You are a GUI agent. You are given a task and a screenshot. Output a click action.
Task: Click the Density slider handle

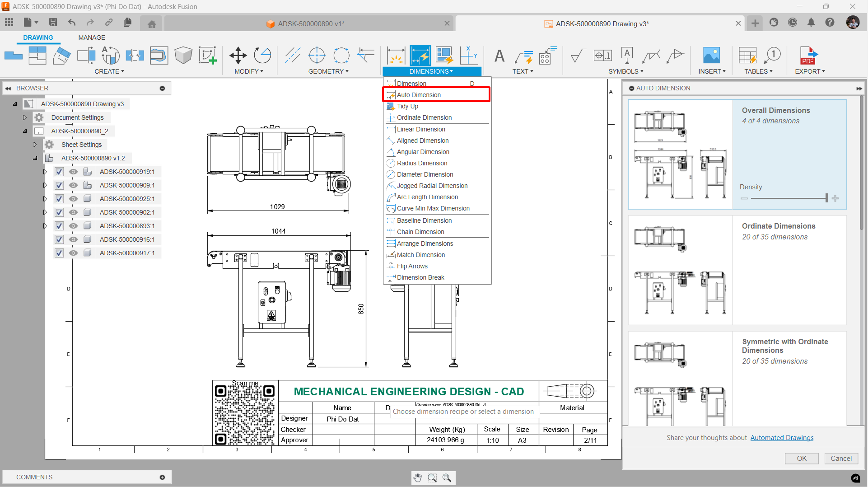coord(827,198)
